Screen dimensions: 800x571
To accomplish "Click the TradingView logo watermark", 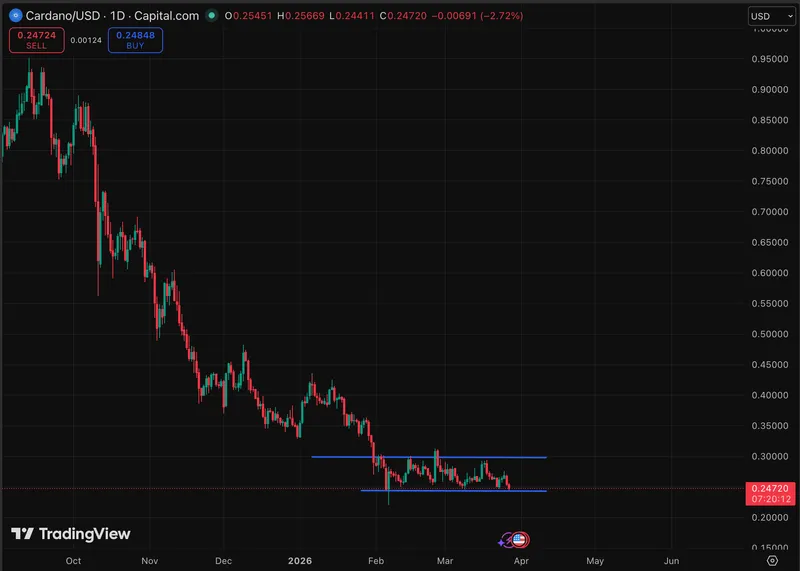I will coord(70,534).
